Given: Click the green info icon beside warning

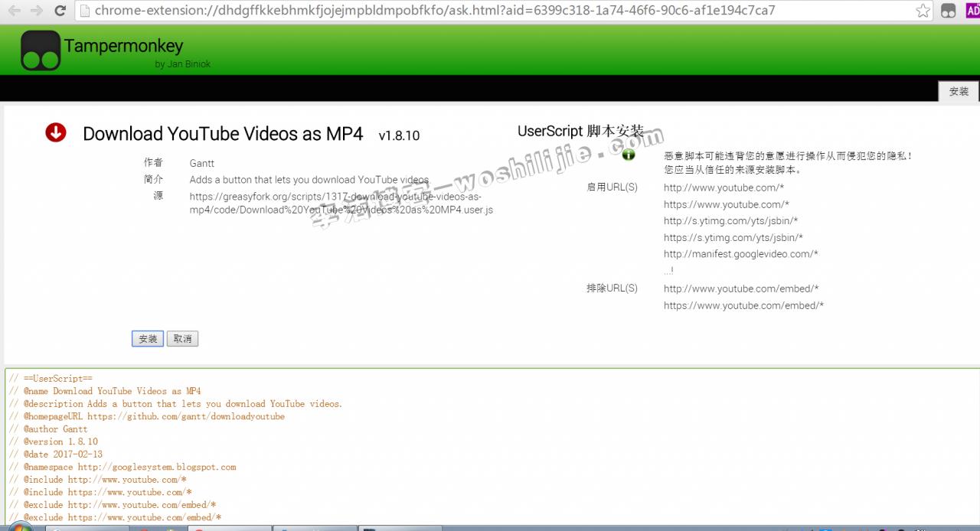Looking at the screenshot, I should tap(629, 155).
